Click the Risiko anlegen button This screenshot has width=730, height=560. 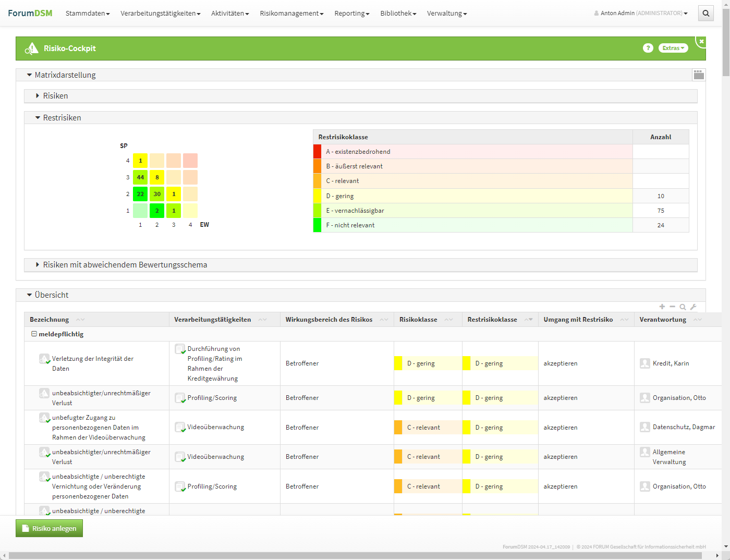49,528
